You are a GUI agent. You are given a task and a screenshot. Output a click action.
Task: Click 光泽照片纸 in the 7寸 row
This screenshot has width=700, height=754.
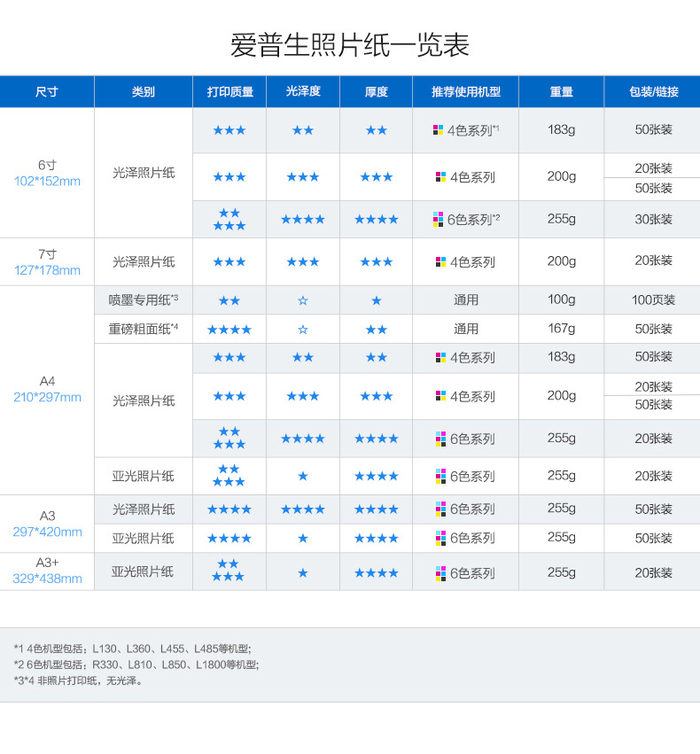[144, 262]
